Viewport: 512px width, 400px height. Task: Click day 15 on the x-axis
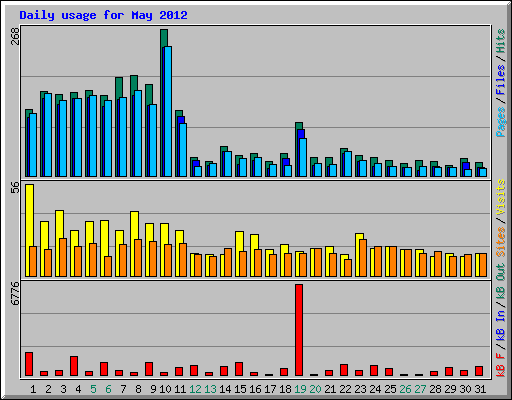240,389
